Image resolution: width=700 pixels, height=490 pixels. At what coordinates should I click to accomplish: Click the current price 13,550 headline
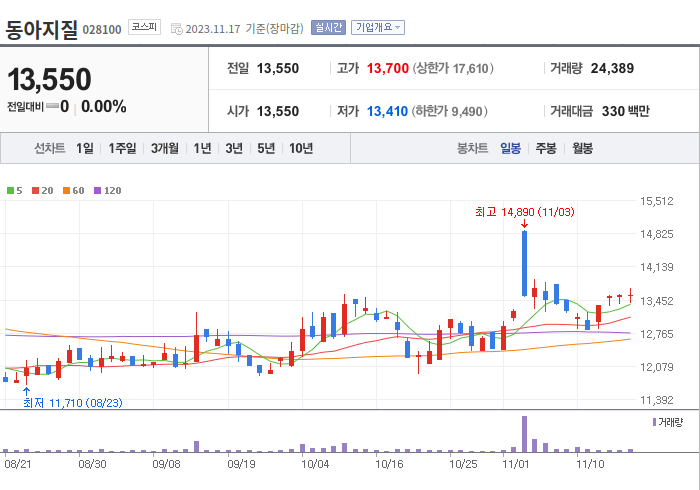pyautogui.click(x=50, y=79)
